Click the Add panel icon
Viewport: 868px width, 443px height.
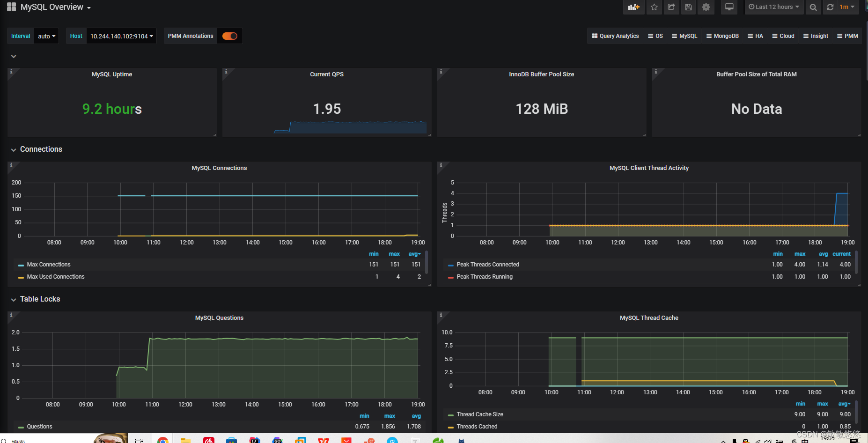633,7
